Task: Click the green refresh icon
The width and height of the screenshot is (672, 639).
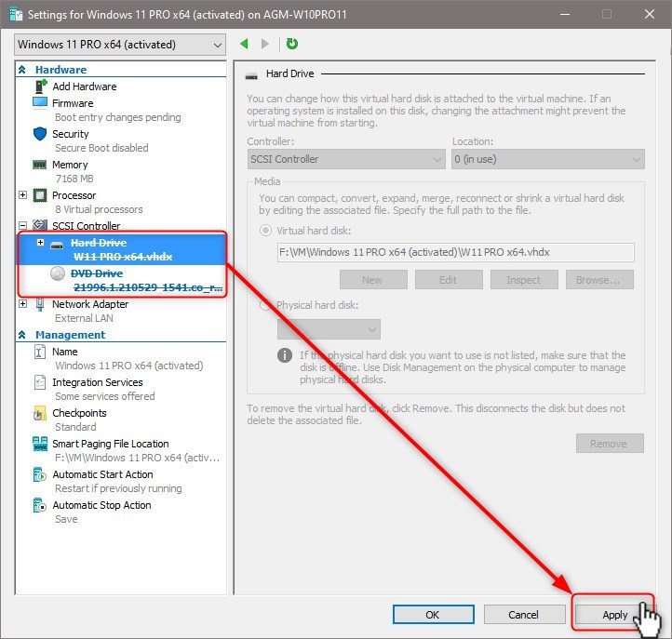Action: 292,44
